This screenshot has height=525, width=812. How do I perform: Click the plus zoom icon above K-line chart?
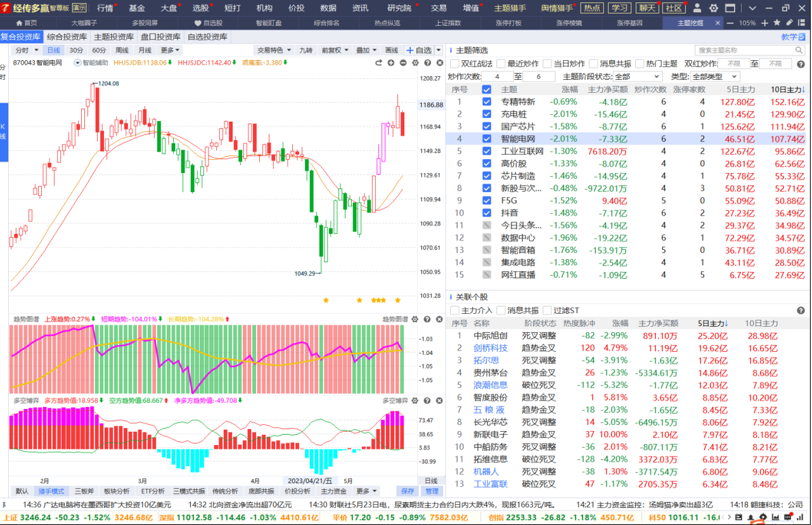pyautogui.click(x=391, y=63)
